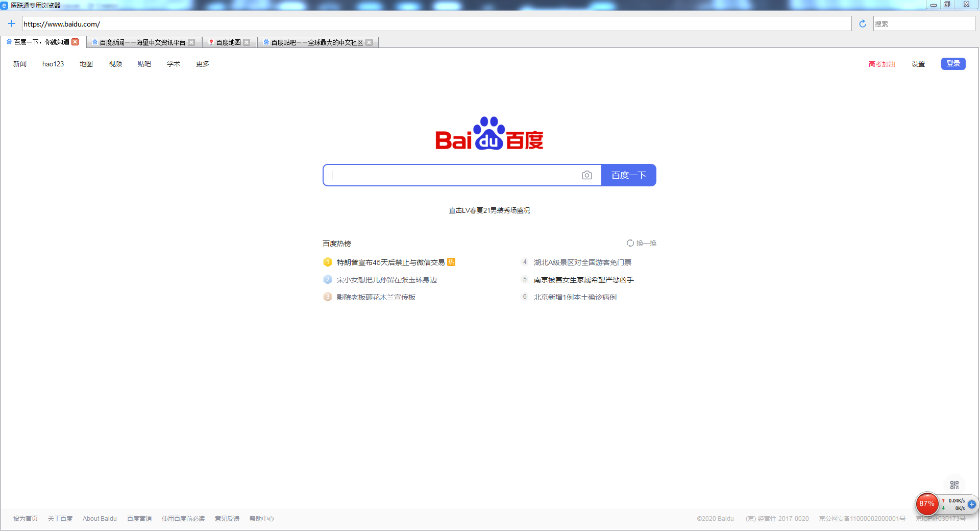Click the refresh icon next to 换一换

tap(630, 243)
